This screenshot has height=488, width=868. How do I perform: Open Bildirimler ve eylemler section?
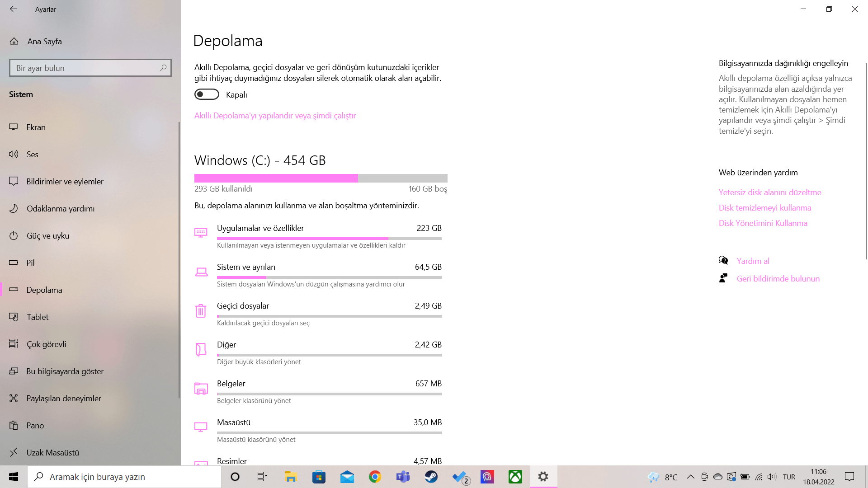pos(65,182)
